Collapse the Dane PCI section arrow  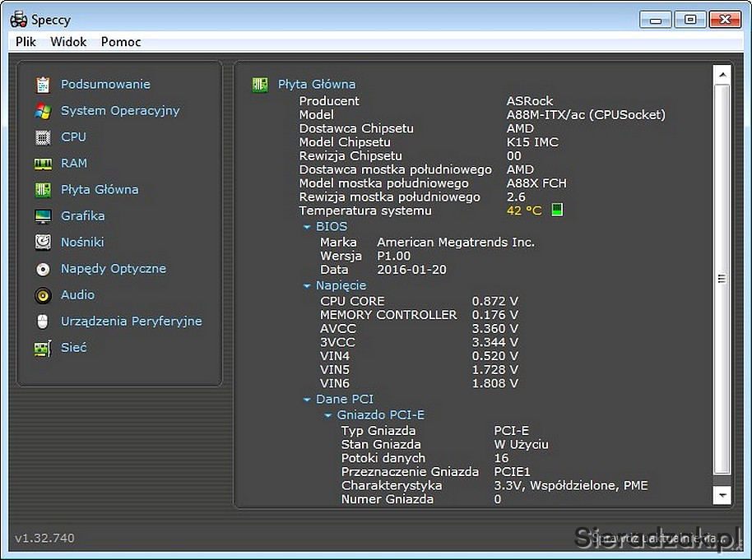click(307, 400)
